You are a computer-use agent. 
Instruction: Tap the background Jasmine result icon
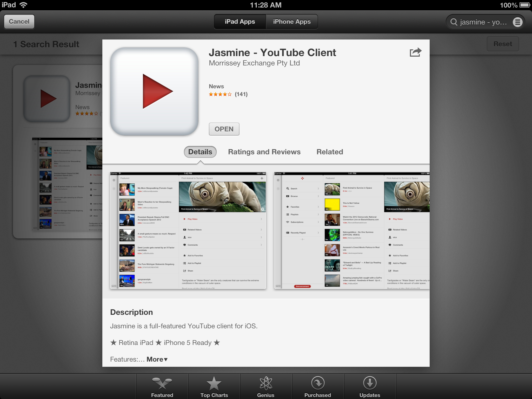pyautogui.click(x=47, y=99)
